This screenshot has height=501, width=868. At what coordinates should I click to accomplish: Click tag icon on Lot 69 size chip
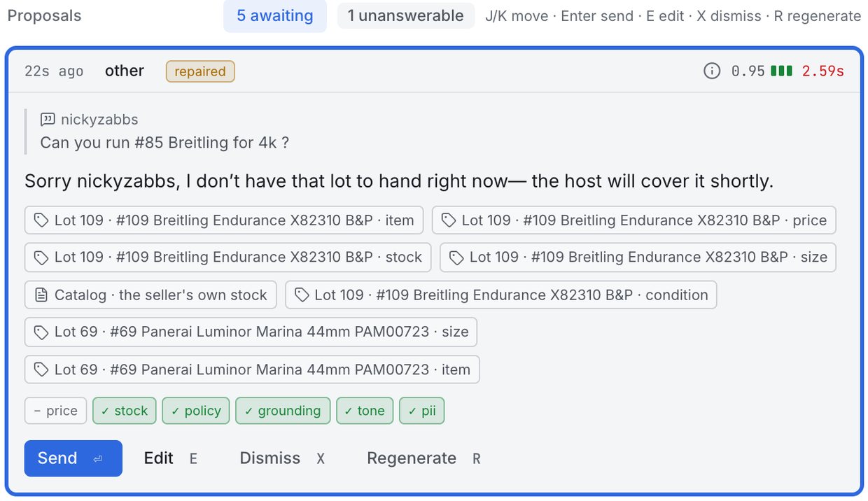(41, 332)
